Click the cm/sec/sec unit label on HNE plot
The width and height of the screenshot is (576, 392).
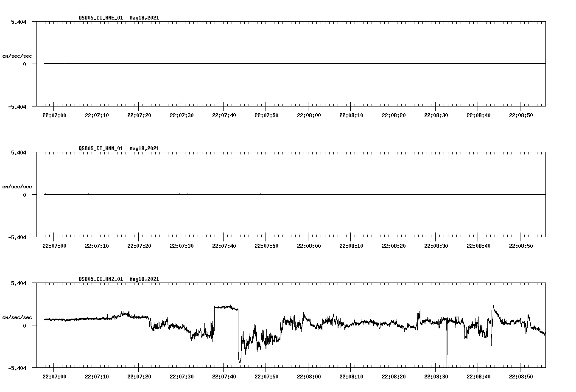click(17, 56)
